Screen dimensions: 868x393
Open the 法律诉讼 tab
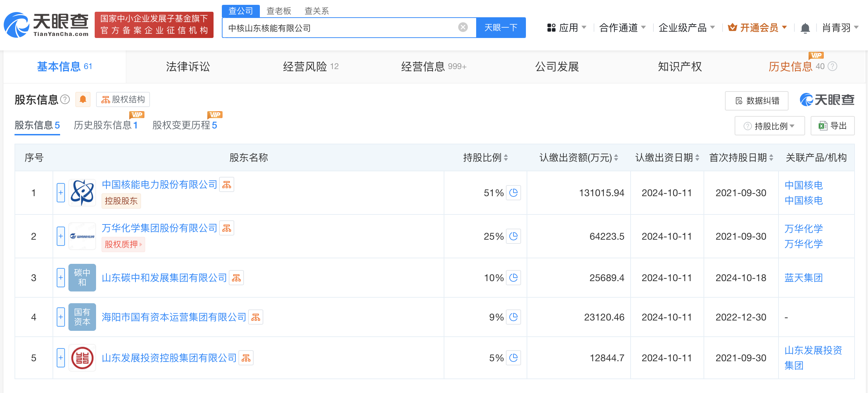coord(188,67)
